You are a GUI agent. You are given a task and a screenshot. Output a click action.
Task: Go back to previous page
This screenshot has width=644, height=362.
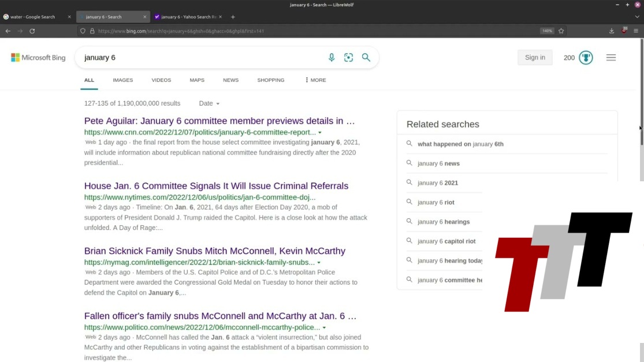8,31
